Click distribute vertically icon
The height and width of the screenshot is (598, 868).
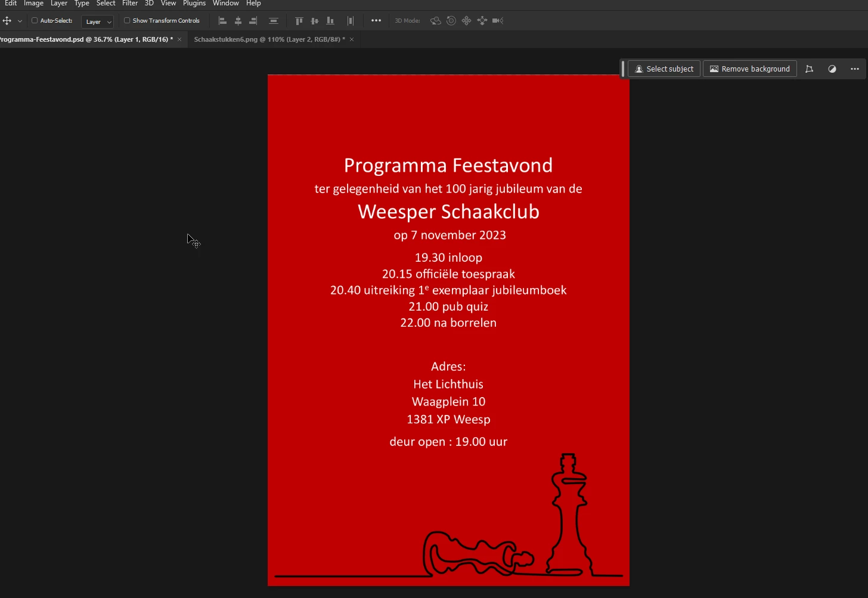point(274,21)
